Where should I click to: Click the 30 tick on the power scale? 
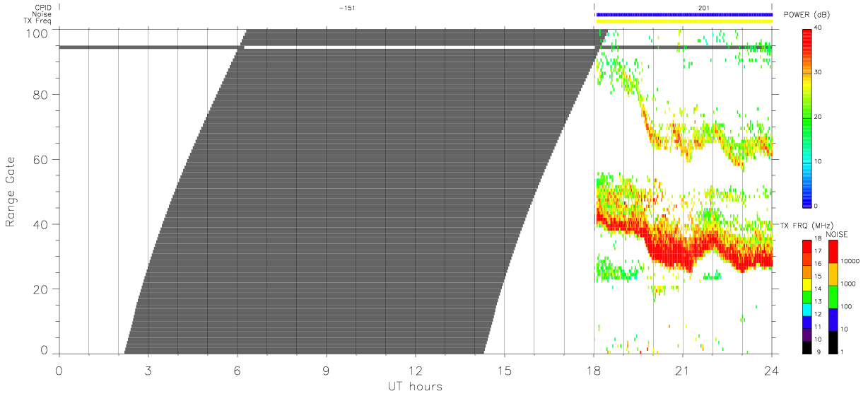(818, 72)
